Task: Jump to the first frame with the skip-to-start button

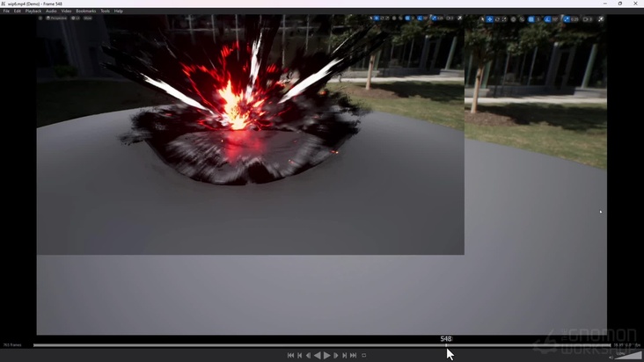Action: coord(291,356)
